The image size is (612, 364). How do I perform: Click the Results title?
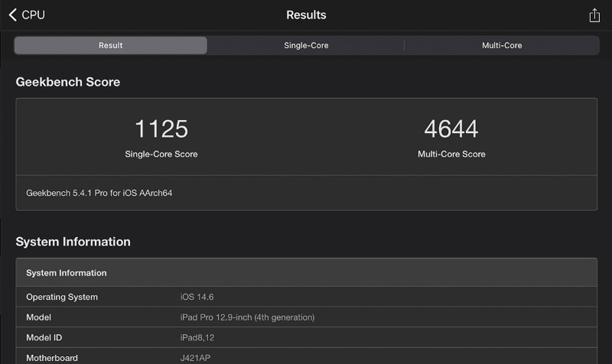pyautogui.click(x=306, y=15)
